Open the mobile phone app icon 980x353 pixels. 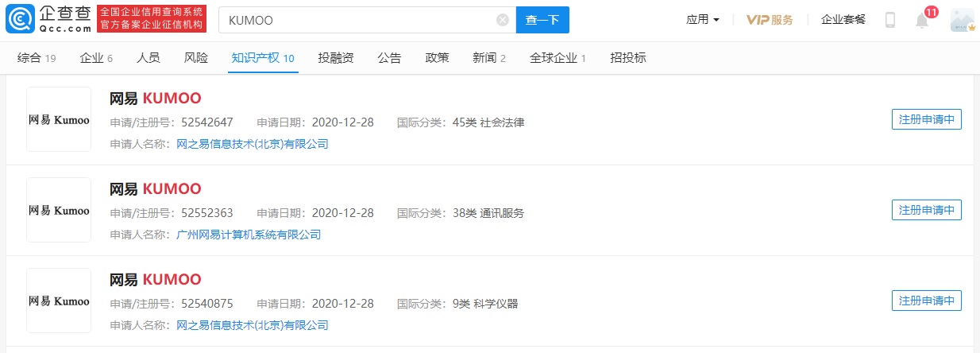point(890,20)
